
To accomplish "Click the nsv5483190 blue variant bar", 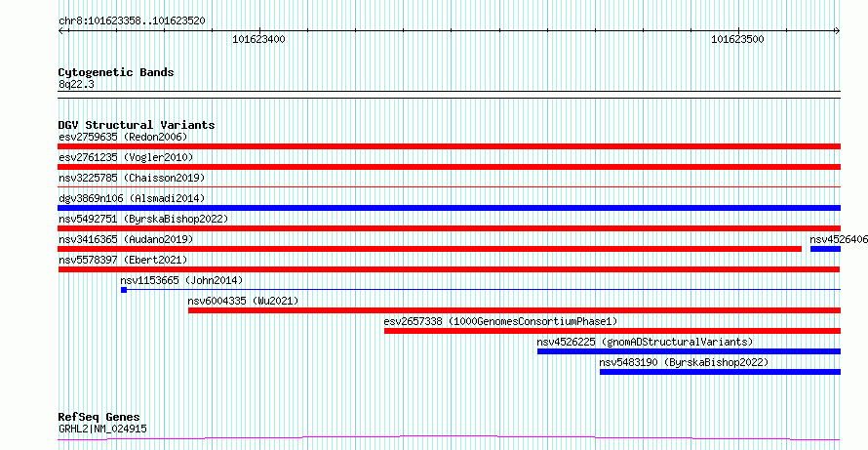I will [x=720, y=372].
